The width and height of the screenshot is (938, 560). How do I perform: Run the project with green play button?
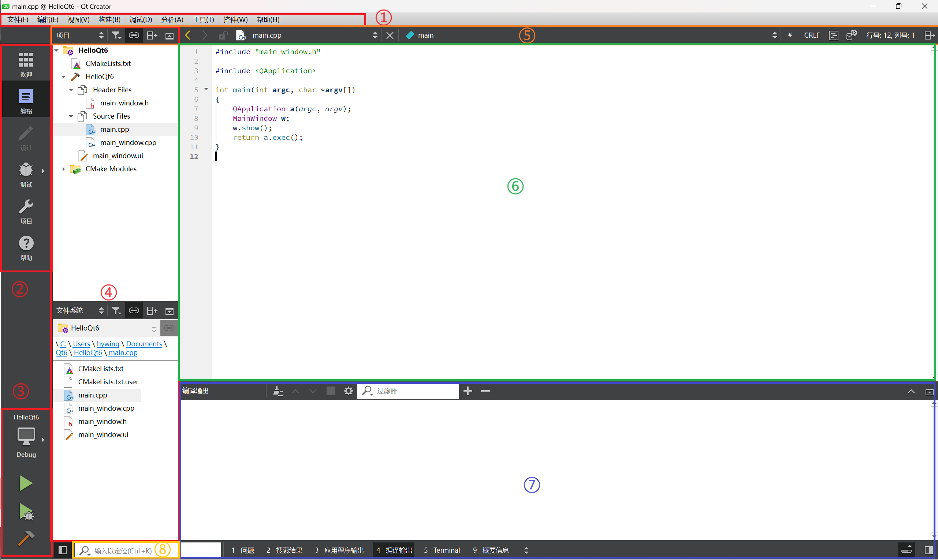pos(26,483)
